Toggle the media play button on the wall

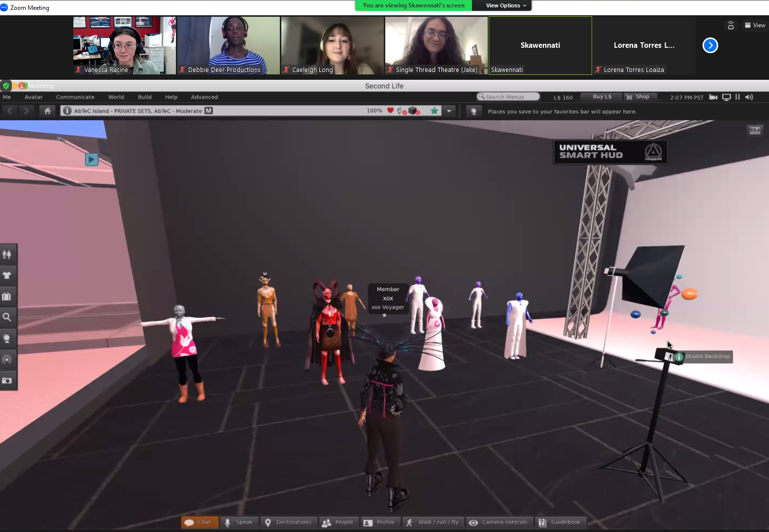click(x=92, y=160)
